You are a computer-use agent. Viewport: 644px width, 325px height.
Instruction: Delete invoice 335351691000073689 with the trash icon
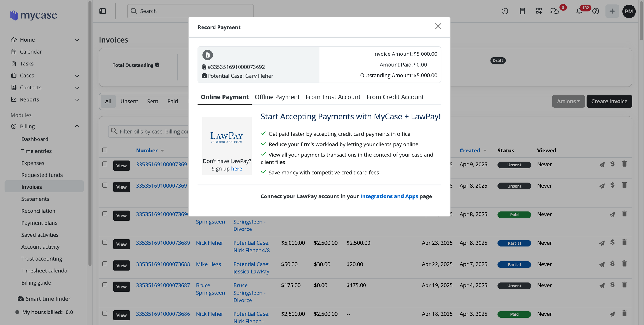pos(624,242)
